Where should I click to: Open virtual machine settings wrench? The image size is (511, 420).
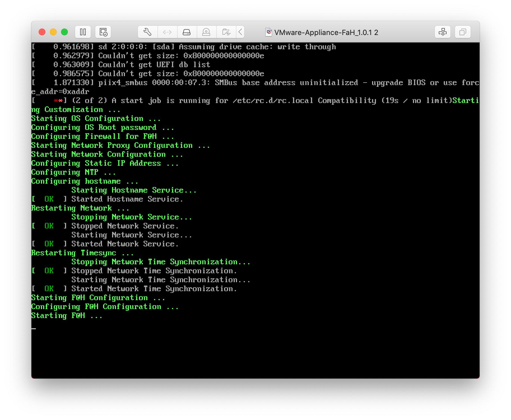pos(148,32)
